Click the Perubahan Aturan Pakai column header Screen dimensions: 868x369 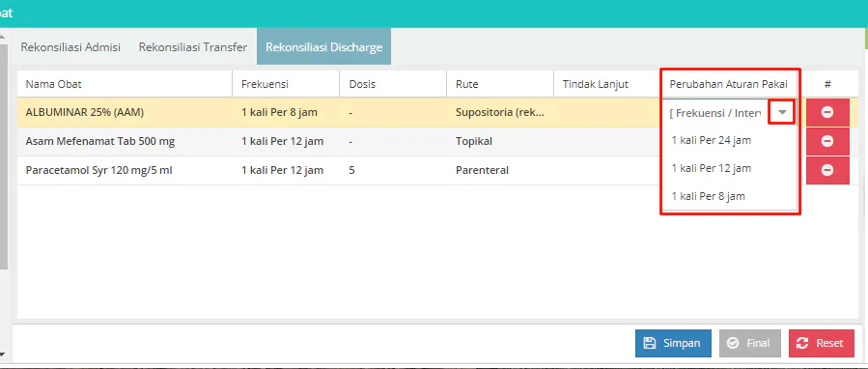pyautogui.click(x=729, y=84)
